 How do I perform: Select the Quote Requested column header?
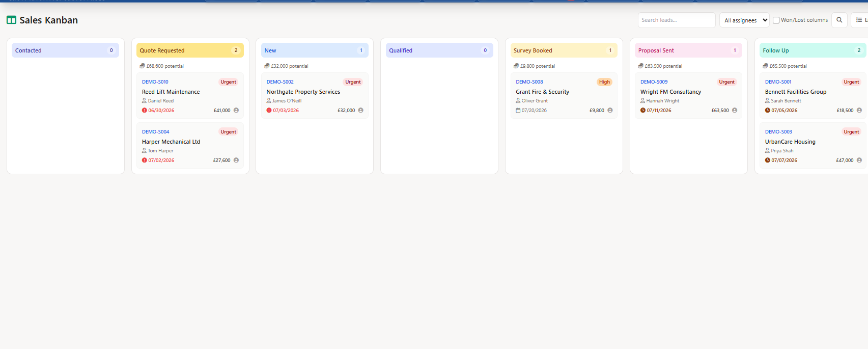190,50
